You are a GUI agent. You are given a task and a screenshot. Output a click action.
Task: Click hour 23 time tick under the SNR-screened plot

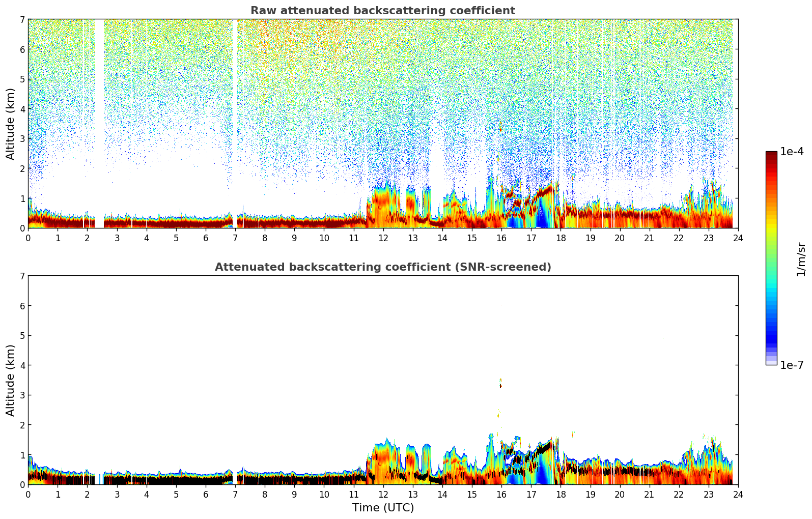pyautogui.click(x=709, y=494)
